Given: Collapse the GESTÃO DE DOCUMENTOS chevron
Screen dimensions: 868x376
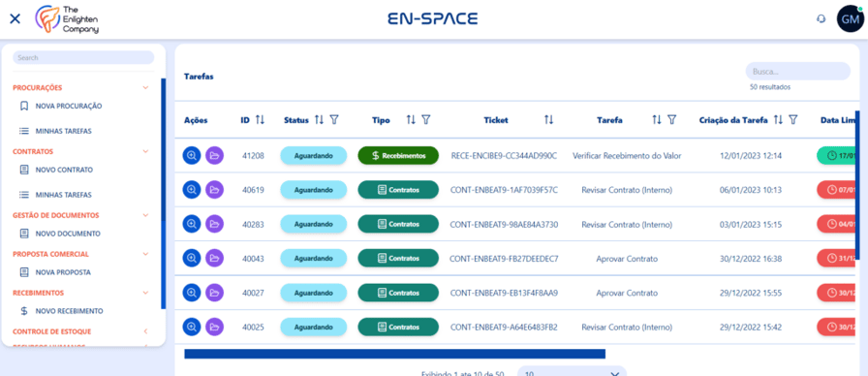Looking at the screenshot, I should 145,215.
